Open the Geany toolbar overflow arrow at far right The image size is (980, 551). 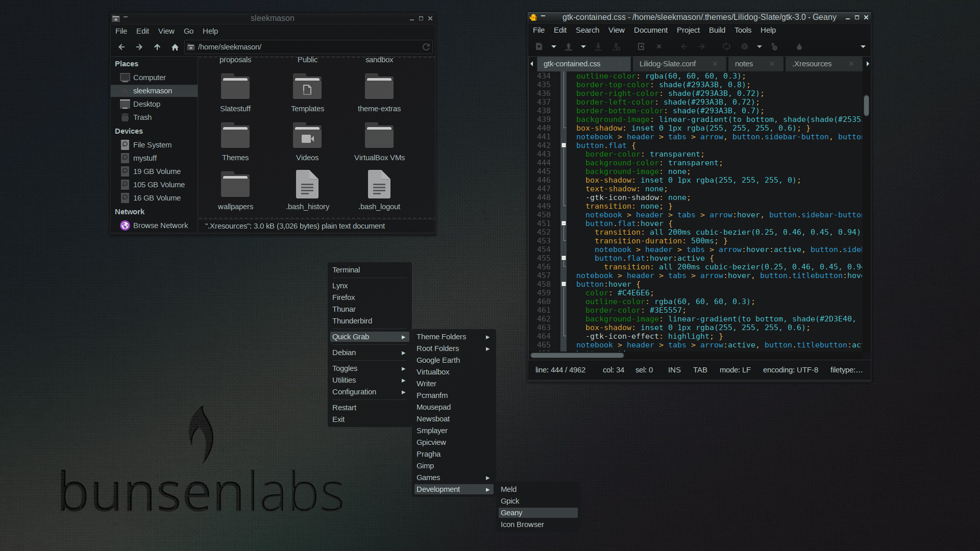(x=863, y=46)
